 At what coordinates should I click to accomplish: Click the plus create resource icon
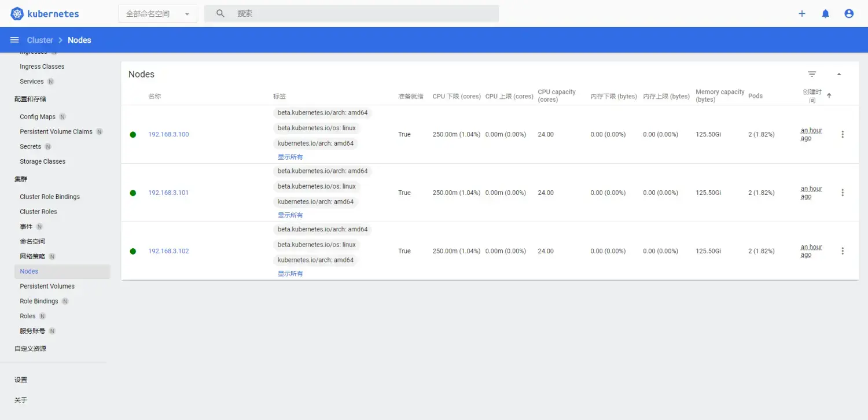tap(802, 14)
